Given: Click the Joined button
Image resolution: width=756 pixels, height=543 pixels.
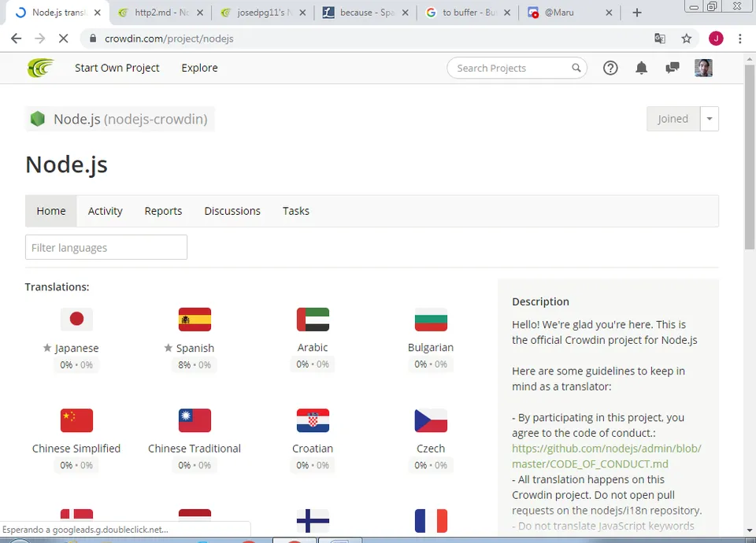Looking at the screenshot, I should (x=673, y=119).
